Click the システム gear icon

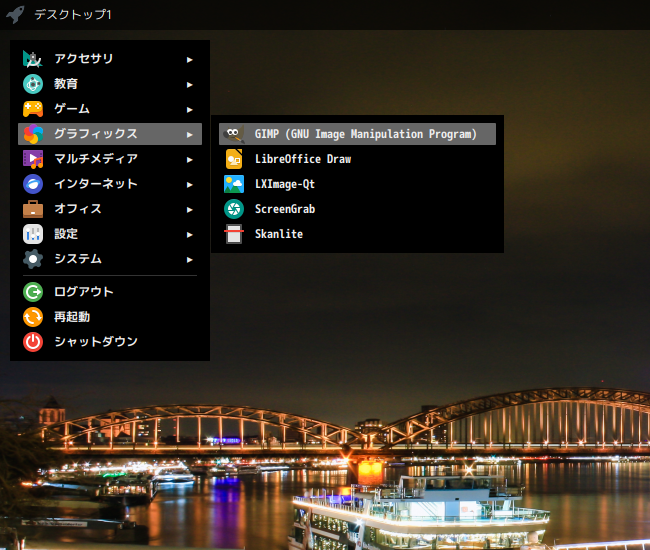(x=33, y=259)
